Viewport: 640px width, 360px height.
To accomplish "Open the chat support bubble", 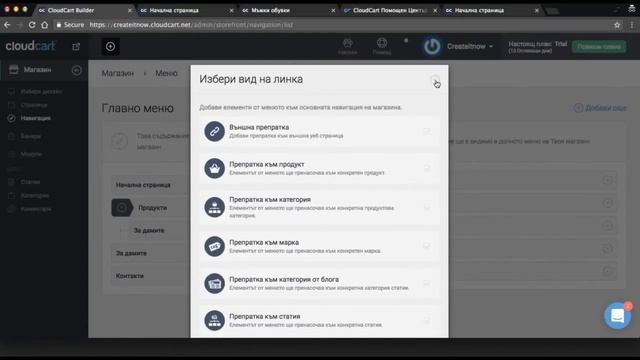I will pos(617,316).
